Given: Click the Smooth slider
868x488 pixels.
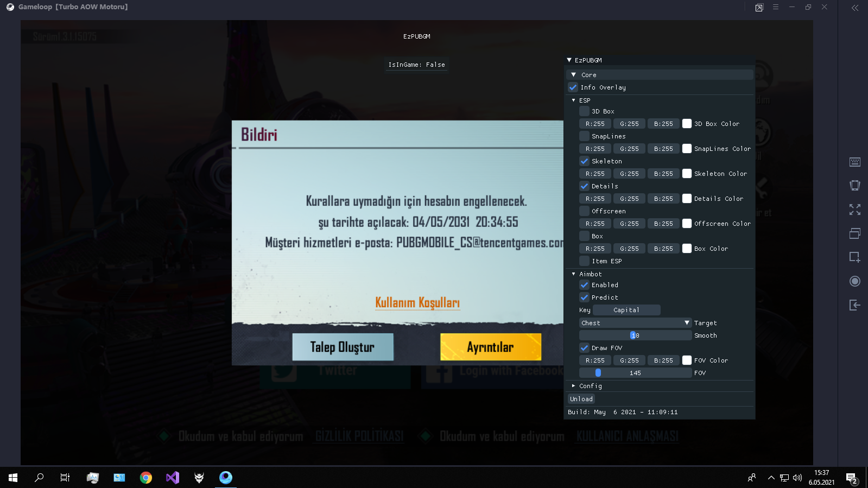Looking at the screenshot, I should (635, 335).
